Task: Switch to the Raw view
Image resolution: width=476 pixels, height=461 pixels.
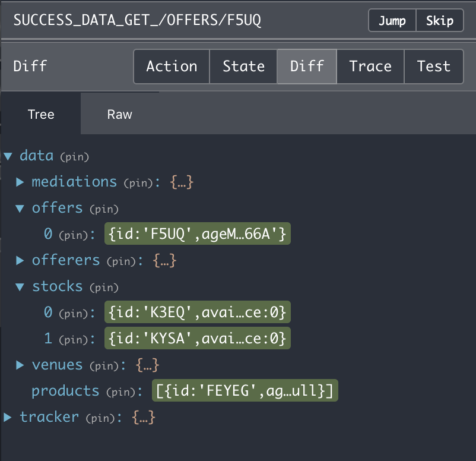Action: click(x=119, y=113)
